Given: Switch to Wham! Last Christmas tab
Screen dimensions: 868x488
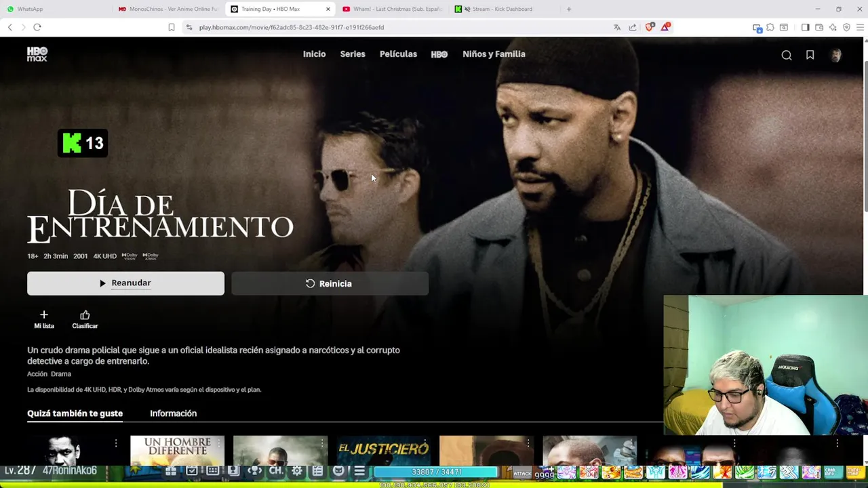Looking at the screenshot, I should (392, 9).
